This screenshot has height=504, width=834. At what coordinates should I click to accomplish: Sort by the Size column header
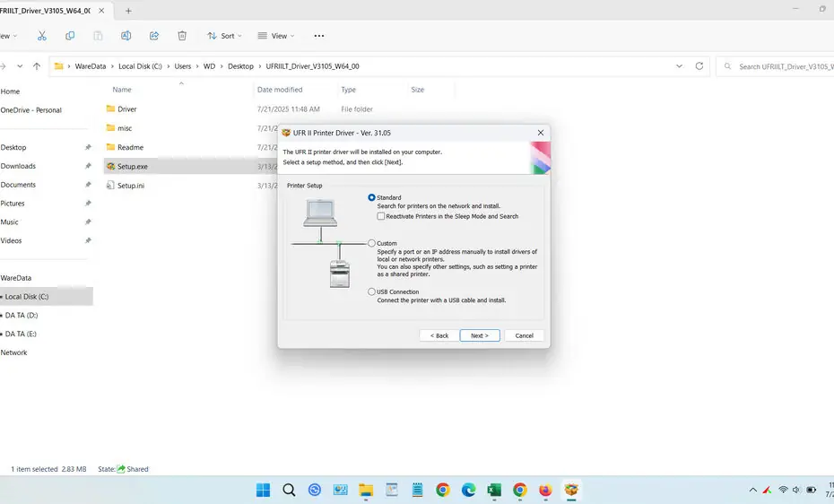point(418,90)
